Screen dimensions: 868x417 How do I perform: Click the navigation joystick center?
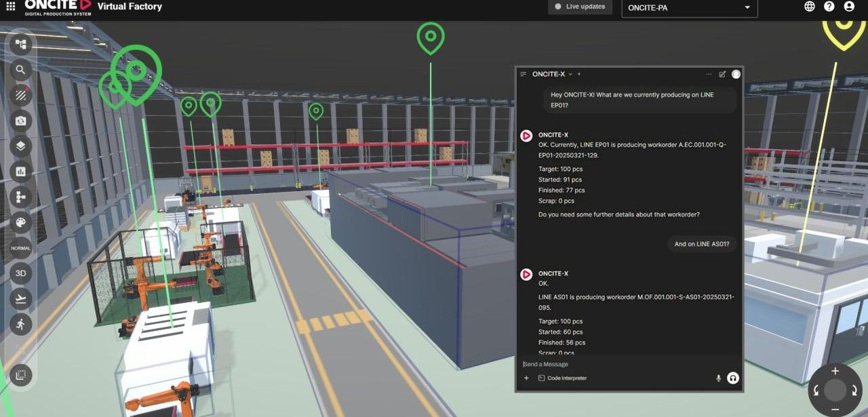coord(835,391)
